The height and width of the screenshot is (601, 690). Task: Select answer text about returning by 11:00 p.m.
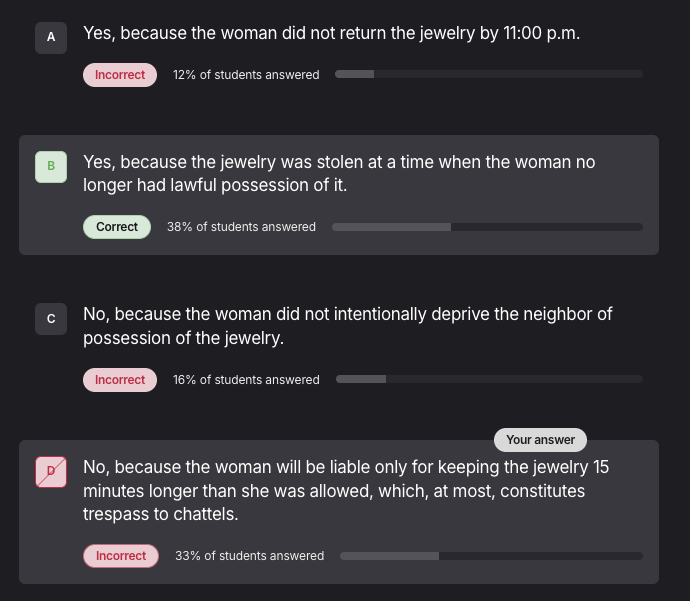point(331,33)
